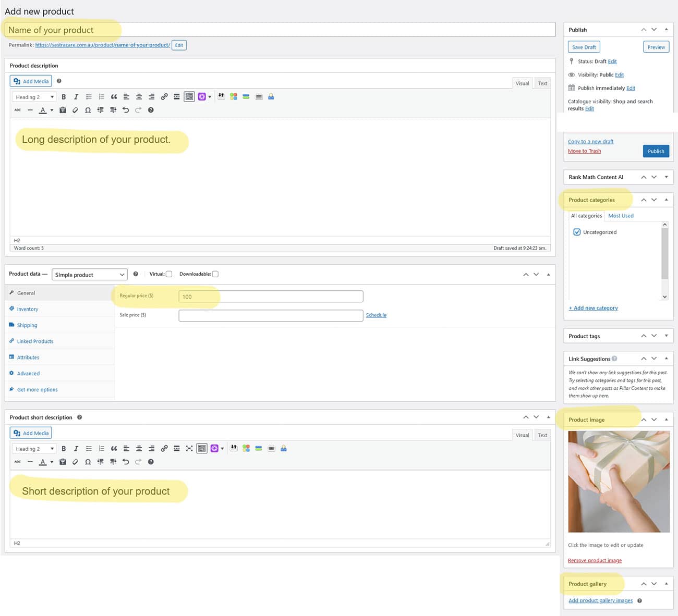This screenshot has height=616, width=678.
Task: Tick the Downloadable checkbox
Action: click(x=215, y=274)
